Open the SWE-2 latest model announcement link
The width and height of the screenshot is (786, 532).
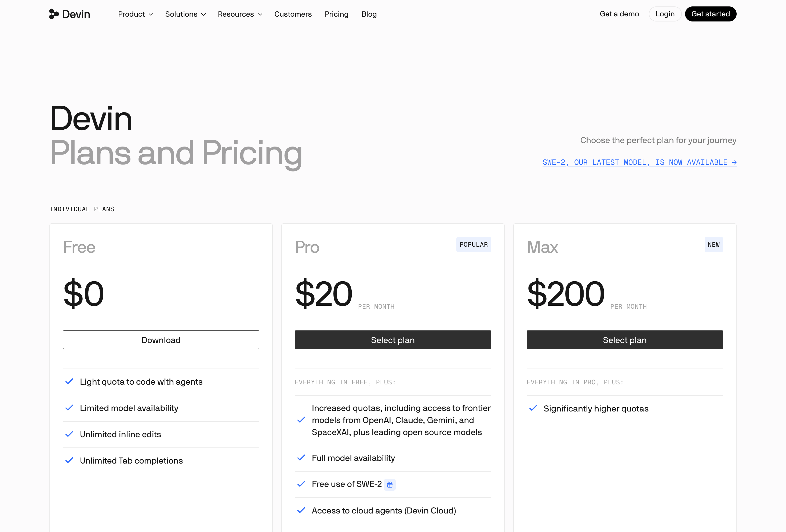pyautogui.click(x=639, y=162)
